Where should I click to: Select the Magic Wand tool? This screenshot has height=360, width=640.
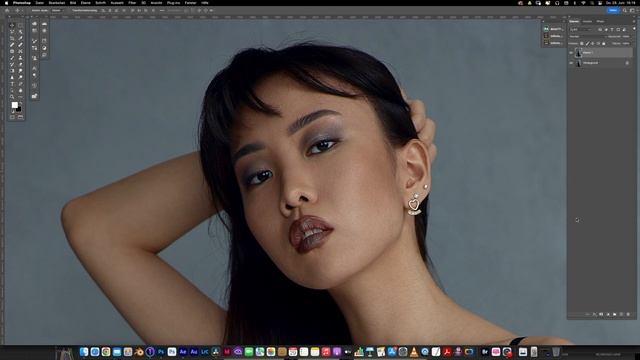[x=20, y=31]
